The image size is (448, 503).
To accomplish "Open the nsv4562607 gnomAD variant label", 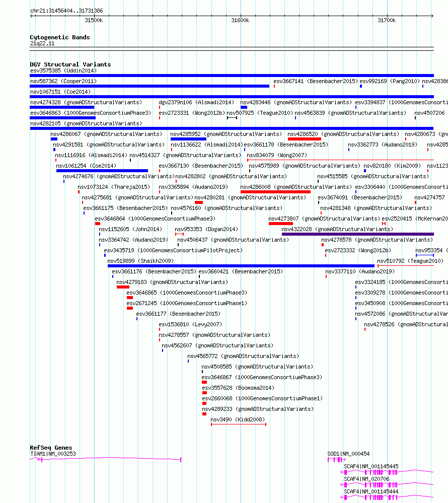I will (x=217, y=345).
